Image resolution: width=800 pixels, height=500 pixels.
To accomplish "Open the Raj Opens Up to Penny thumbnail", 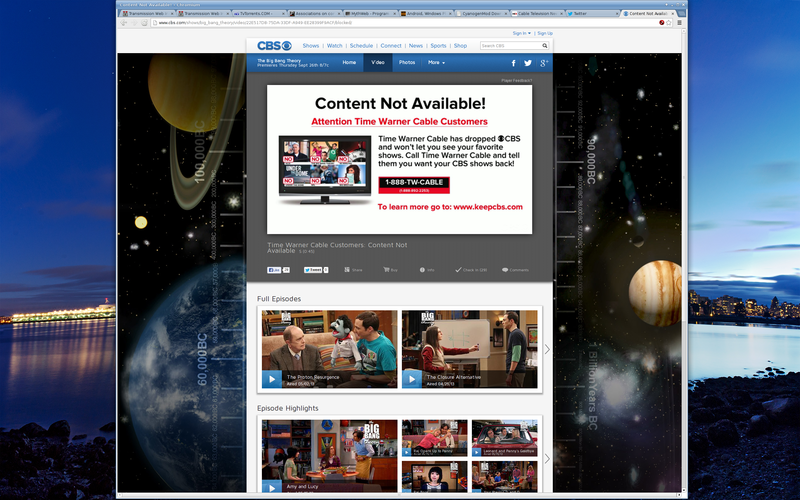I will pos(434,438).
